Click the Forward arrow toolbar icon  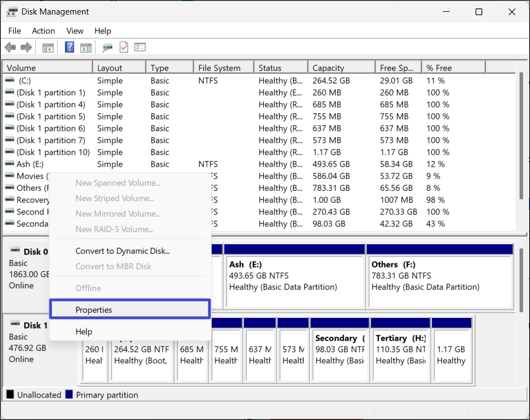(x=26, y=48)
